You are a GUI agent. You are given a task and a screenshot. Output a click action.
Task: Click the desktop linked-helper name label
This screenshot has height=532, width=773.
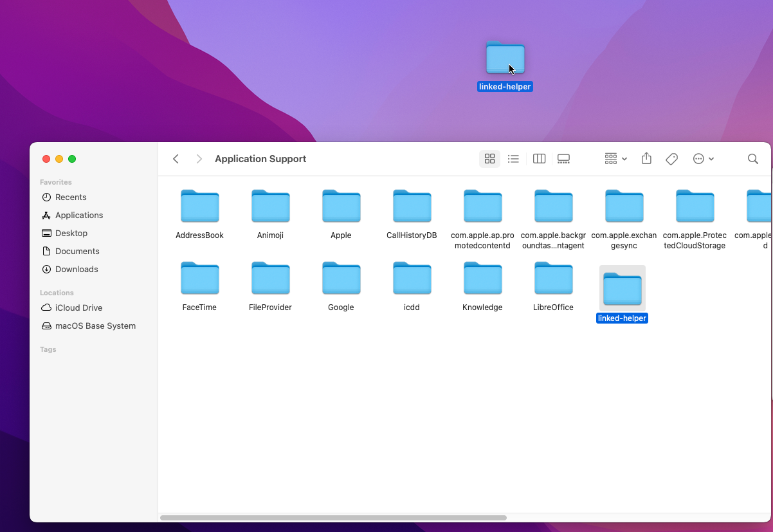505,86
